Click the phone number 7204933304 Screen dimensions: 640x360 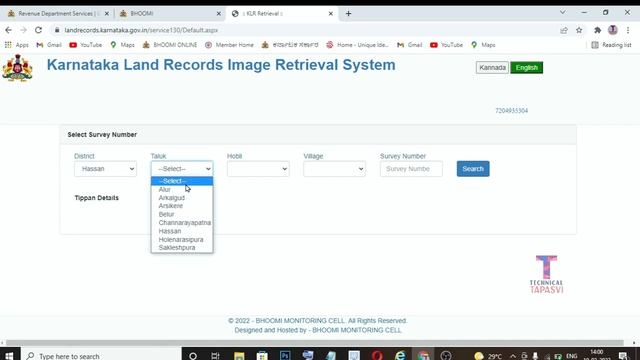pos(511,111)
